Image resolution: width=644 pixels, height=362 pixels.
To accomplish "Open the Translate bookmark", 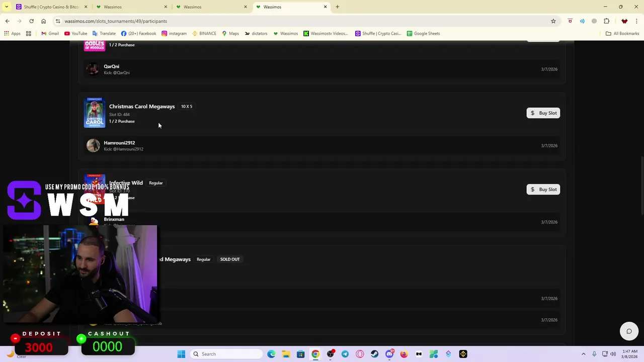I will coord(104,34).
